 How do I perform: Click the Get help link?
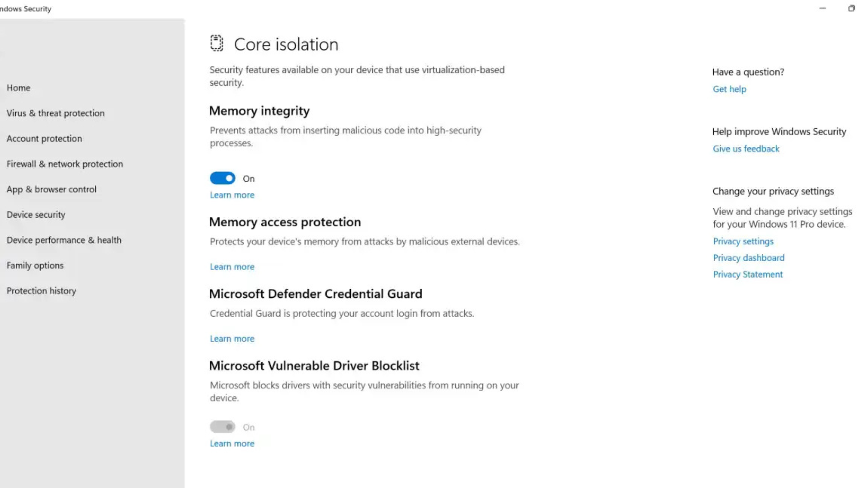tap(729, 89)
